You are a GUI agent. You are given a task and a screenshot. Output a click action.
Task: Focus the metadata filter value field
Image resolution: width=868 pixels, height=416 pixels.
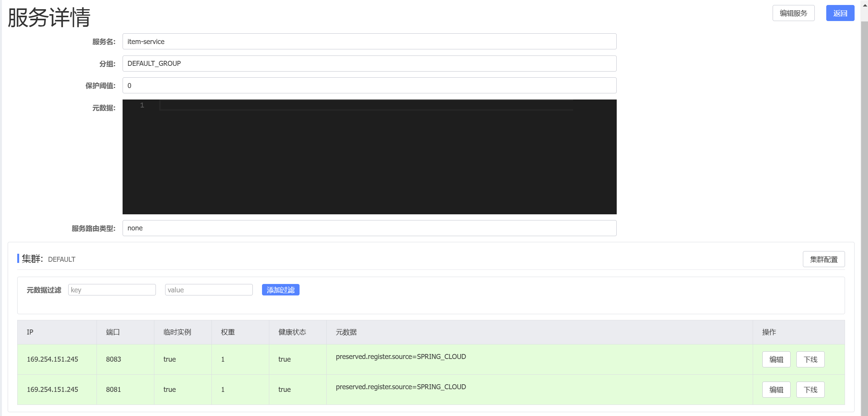click(209, 290)
